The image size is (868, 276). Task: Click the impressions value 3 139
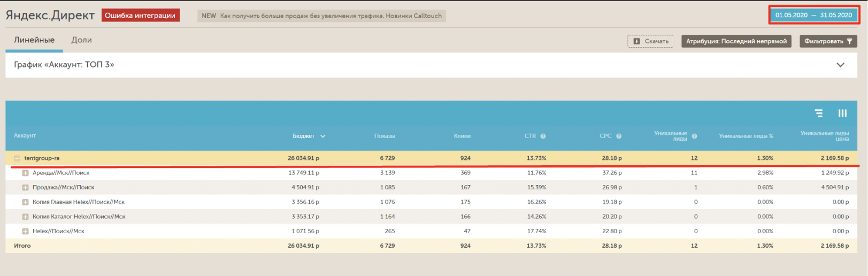(388, 173)
